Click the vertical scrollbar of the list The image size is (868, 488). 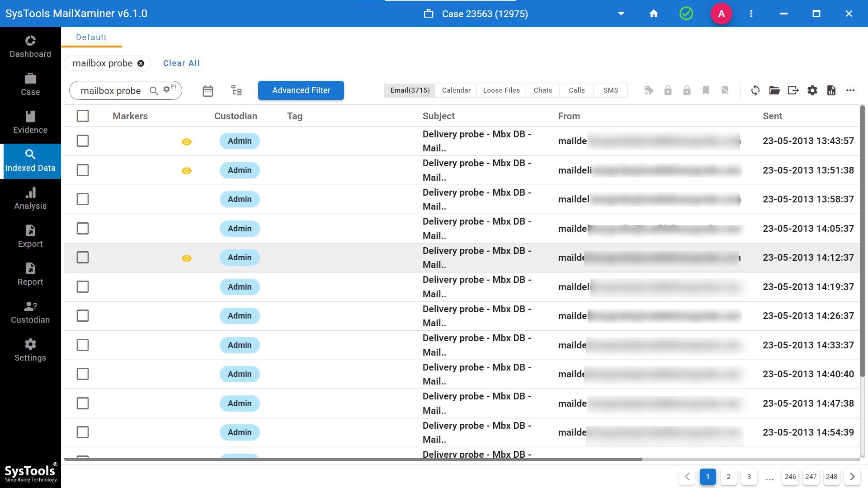pyautogui.click(x=863, y=241)
